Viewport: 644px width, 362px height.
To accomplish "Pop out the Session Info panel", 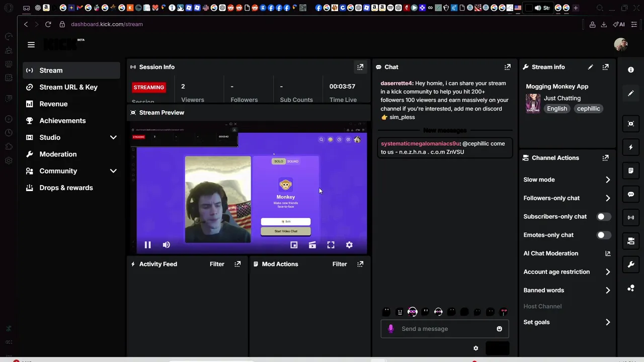I will click(x=360, y=67).
